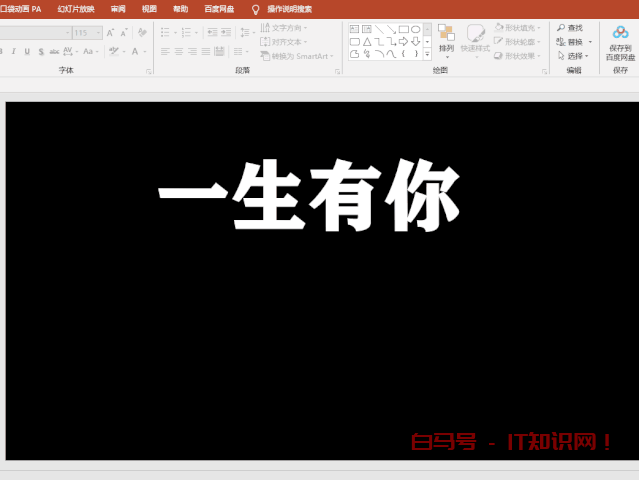
Task: Open the Slide Show (幻灯片放映) tab
Action: 76,8
